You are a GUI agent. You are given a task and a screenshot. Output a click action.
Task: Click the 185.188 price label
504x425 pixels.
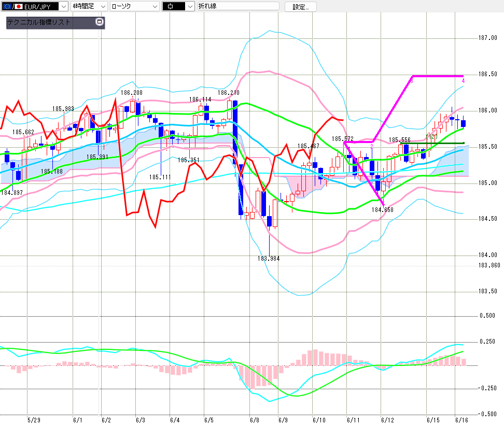pyautogui.click(x=52, y=172)
